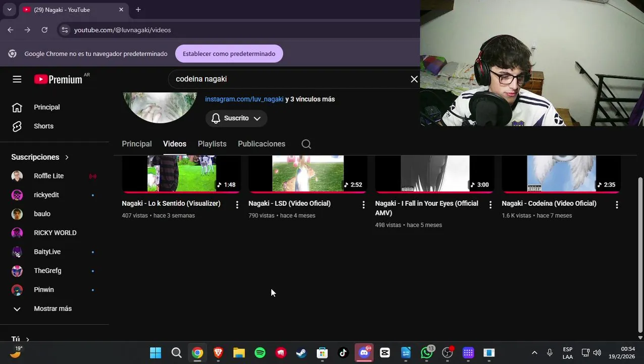Open File Explorer from taskbar
Screen dimensions: 644x364
pyautogui.click(x=239, y=353)
